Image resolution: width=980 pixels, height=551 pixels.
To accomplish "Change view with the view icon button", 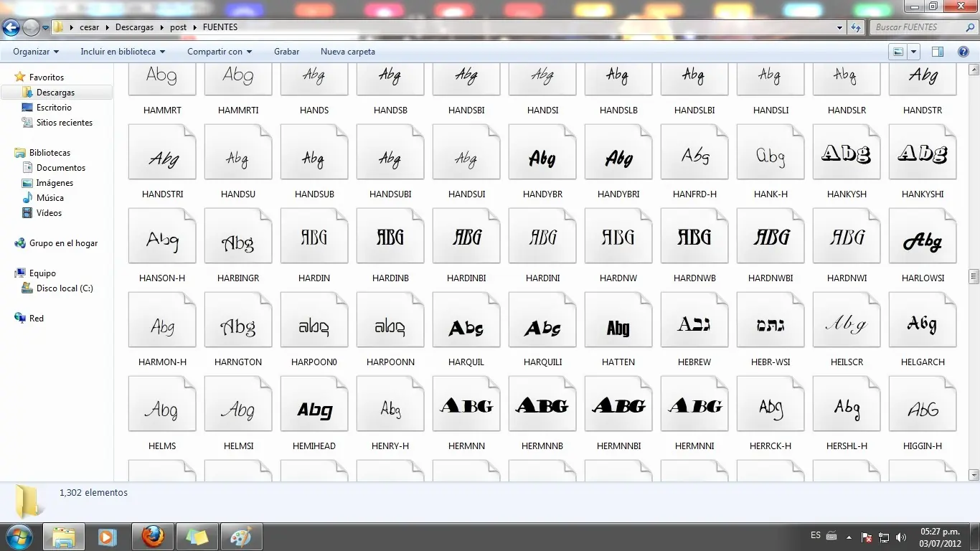I will pyautogui.click(x=898, y=52).
